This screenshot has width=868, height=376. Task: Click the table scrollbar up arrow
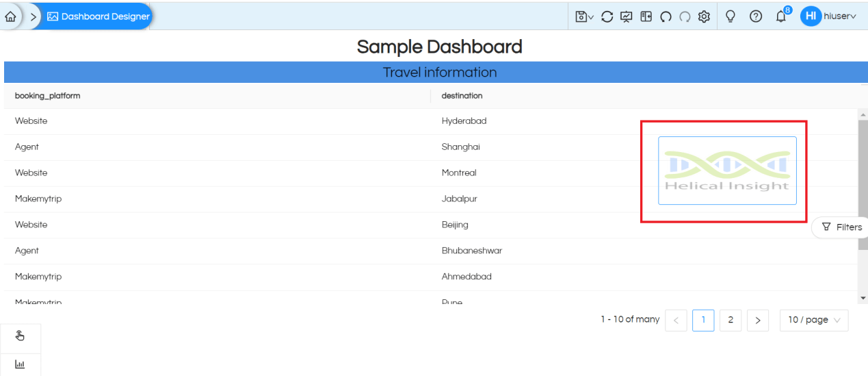(x=863, y=114)
